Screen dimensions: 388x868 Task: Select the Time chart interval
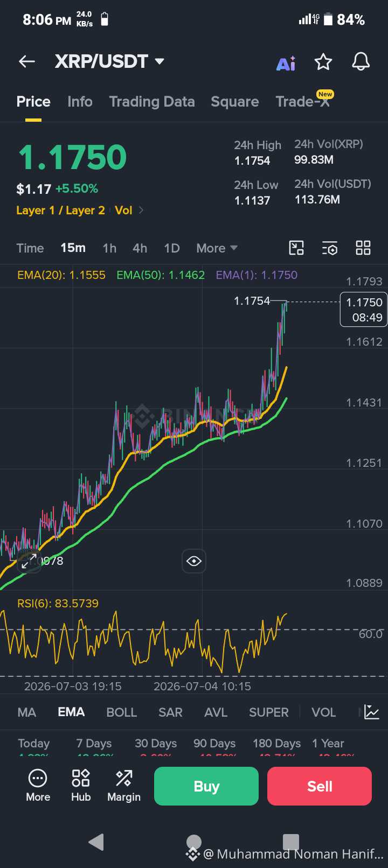(x=30, y=248)
